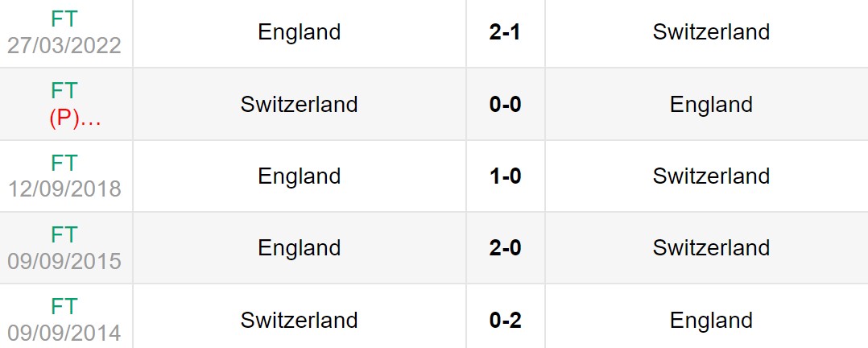Image resolution: width=868 pixels, height=348 pixels.
Task: Open the 0-0 score result
Action: pos(506,105)
